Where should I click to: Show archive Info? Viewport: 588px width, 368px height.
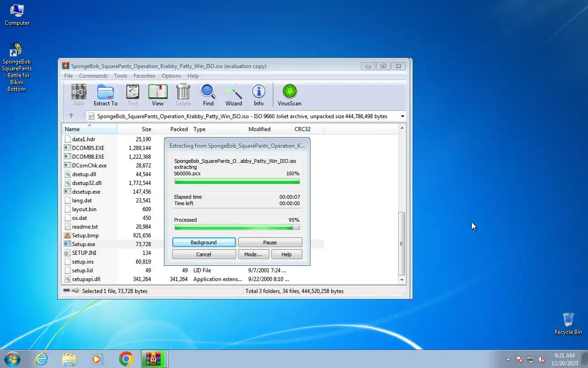[259, 95]
